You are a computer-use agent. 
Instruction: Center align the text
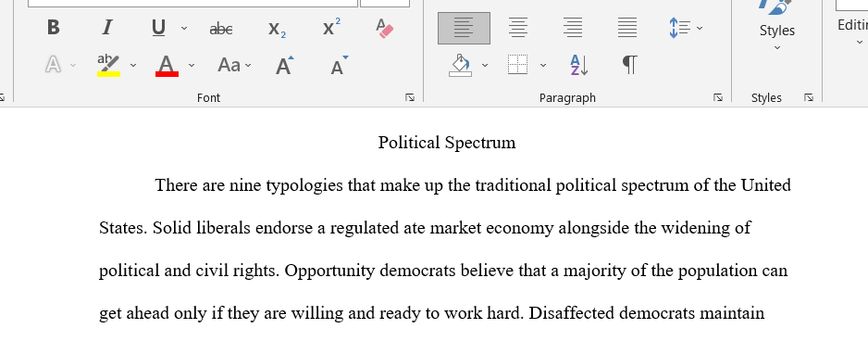click(518, 28)
